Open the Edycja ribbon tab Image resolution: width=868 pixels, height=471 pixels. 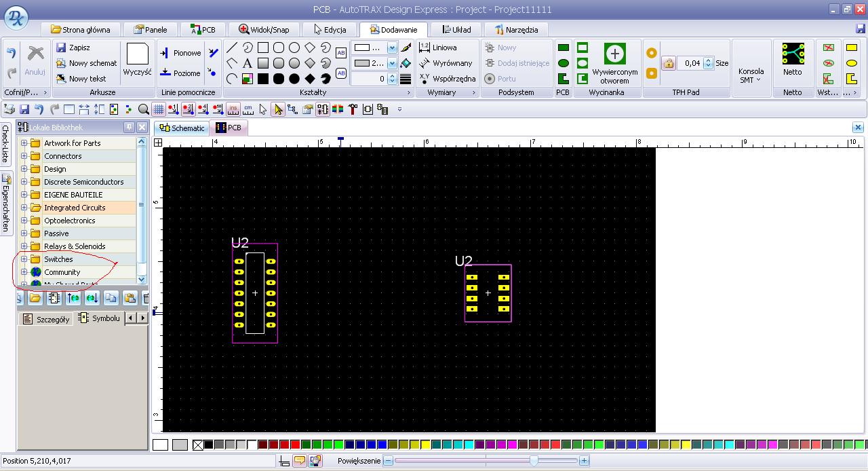point(330,30)
